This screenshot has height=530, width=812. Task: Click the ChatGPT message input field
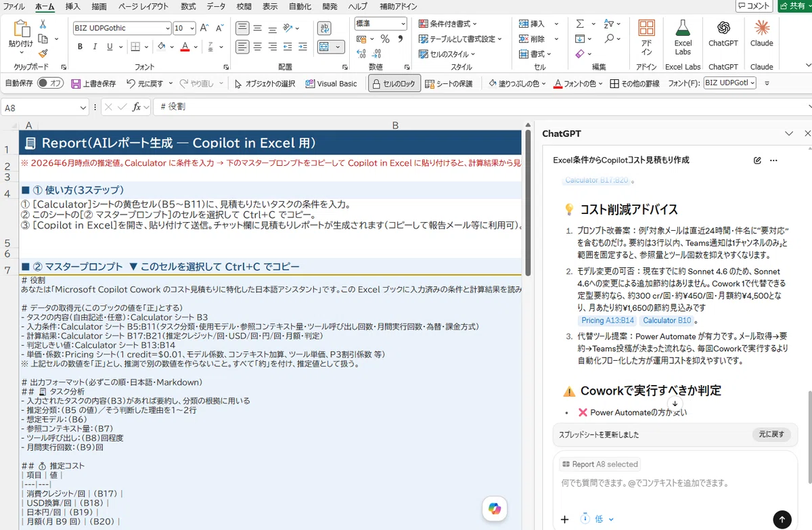(675, 483)
